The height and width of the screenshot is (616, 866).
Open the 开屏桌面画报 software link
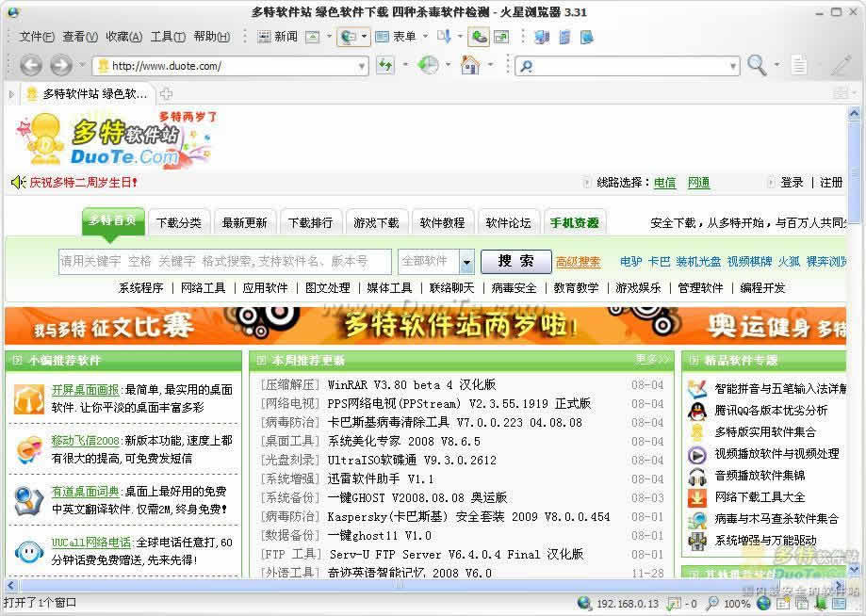click(x=85, y=390)
